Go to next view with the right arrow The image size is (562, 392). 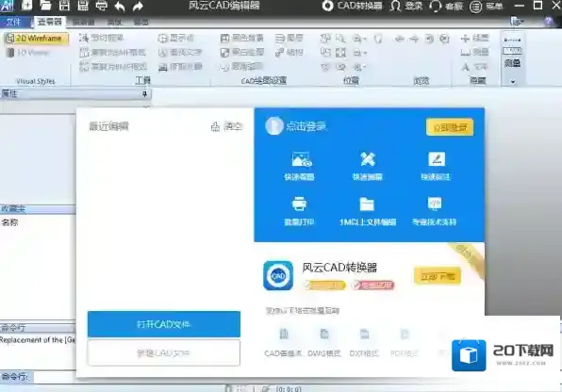pos(414,39)
